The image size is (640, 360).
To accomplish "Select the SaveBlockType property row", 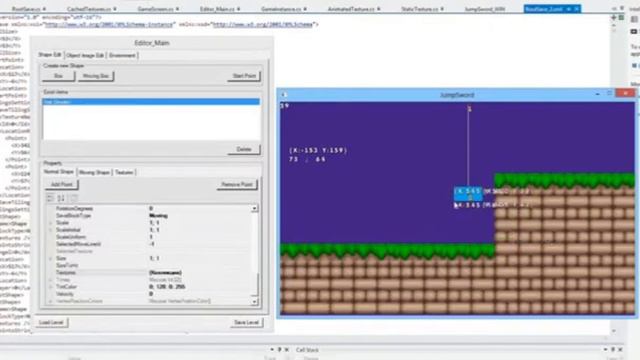I will coord(149,216).
